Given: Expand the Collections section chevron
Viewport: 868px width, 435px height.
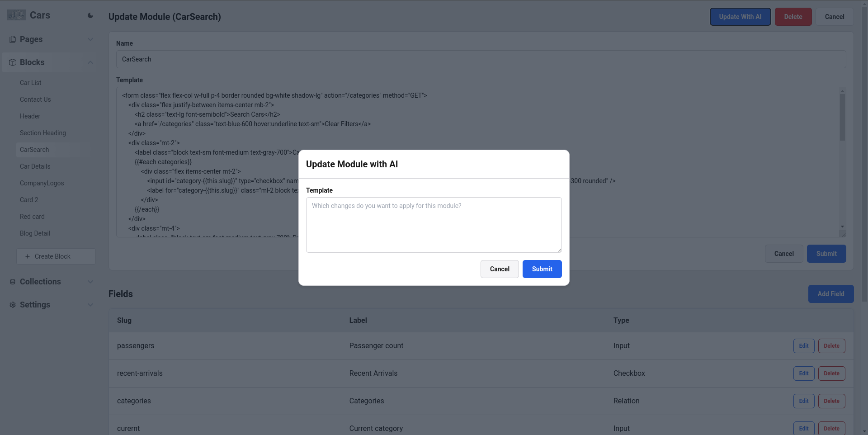Looking at the screenshot, I should coord(90,282).
